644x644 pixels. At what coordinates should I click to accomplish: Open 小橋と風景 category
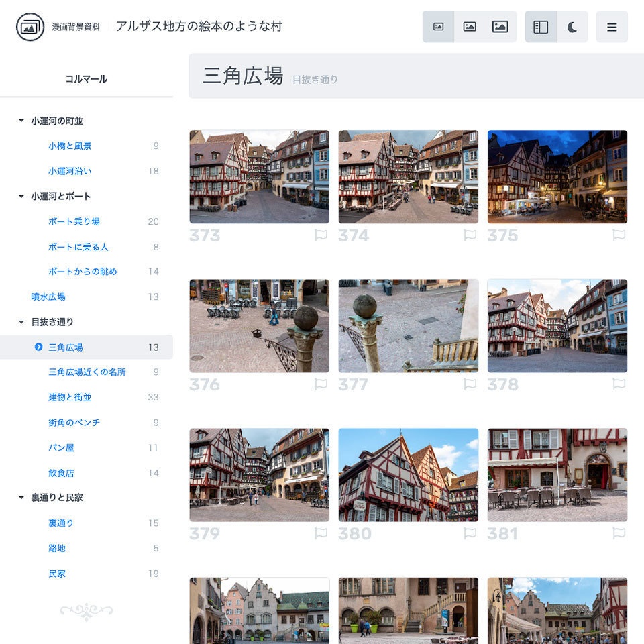click(x=70, y=146)
